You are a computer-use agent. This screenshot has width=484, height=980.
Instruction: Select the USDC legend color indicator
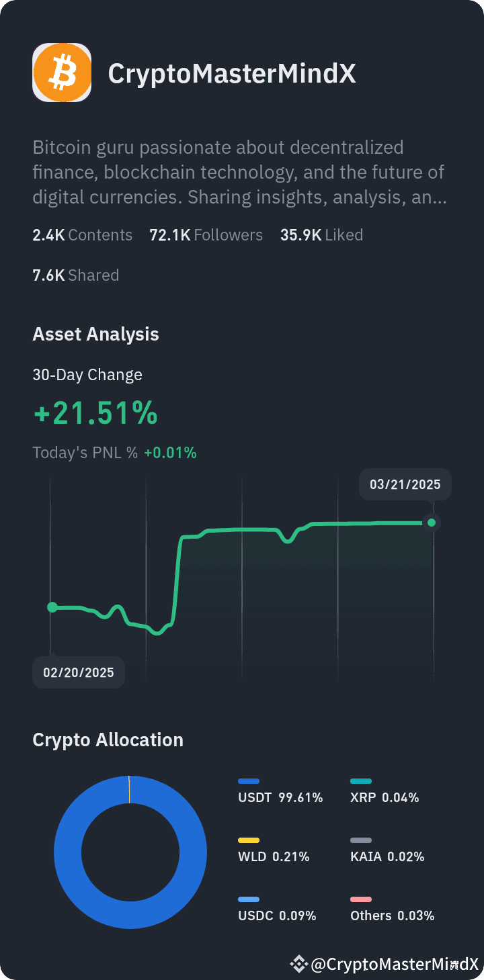(249, 899)
